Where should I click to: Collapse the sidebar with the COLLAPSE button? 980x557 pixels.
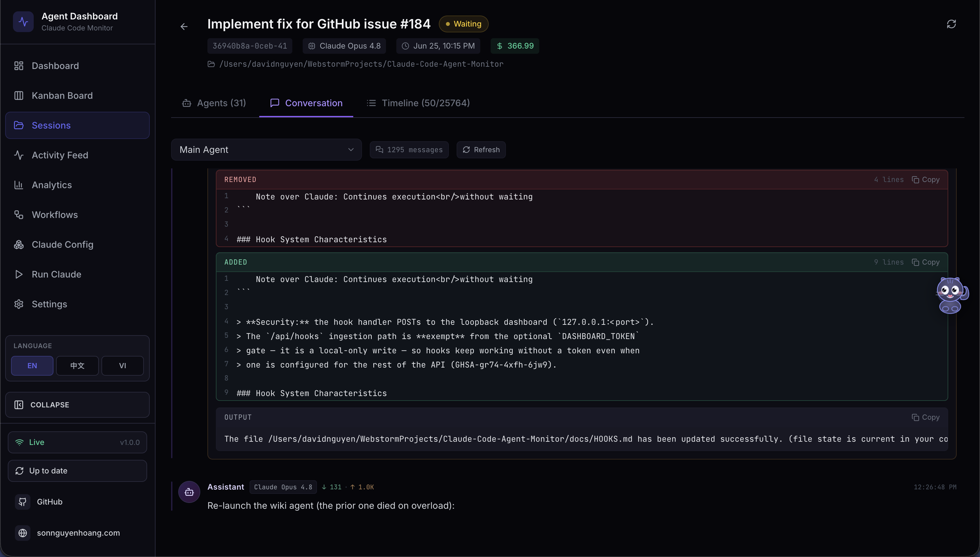tap(77, 405)
